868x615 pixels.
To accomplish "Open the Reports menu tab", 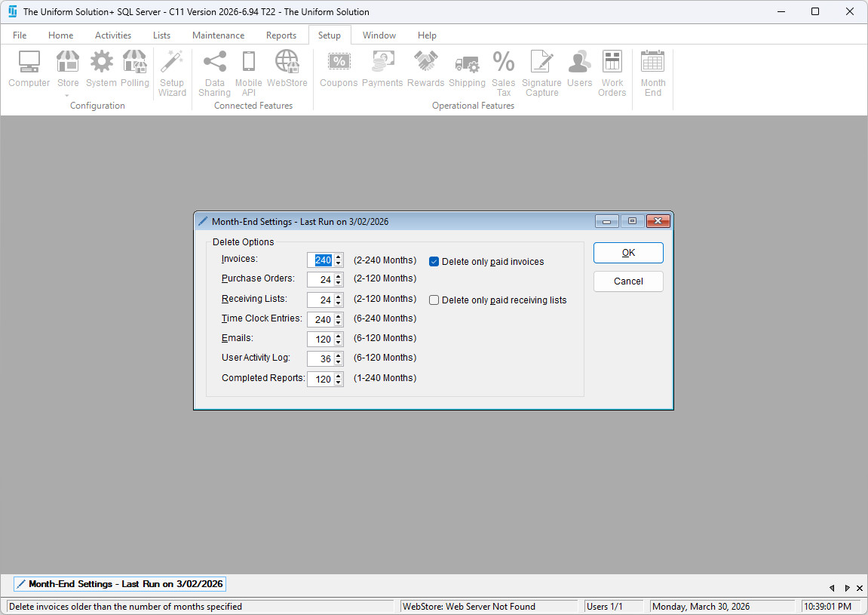I will [281, 35].
